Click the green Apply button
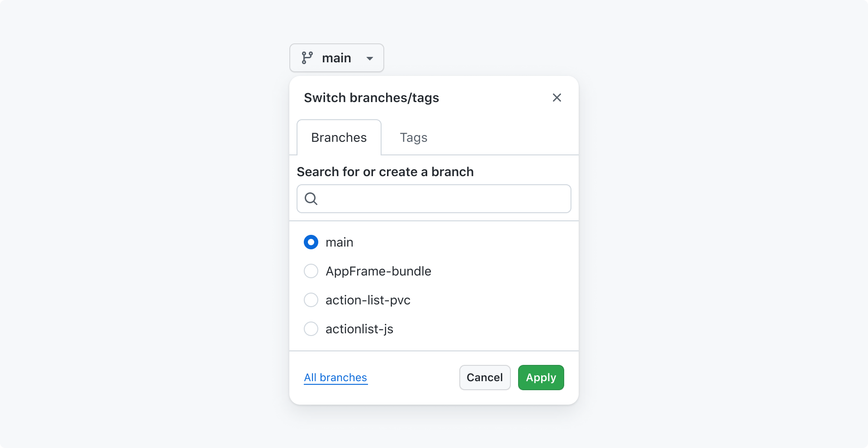The image size is (868, 448). (x=541, y=378)
